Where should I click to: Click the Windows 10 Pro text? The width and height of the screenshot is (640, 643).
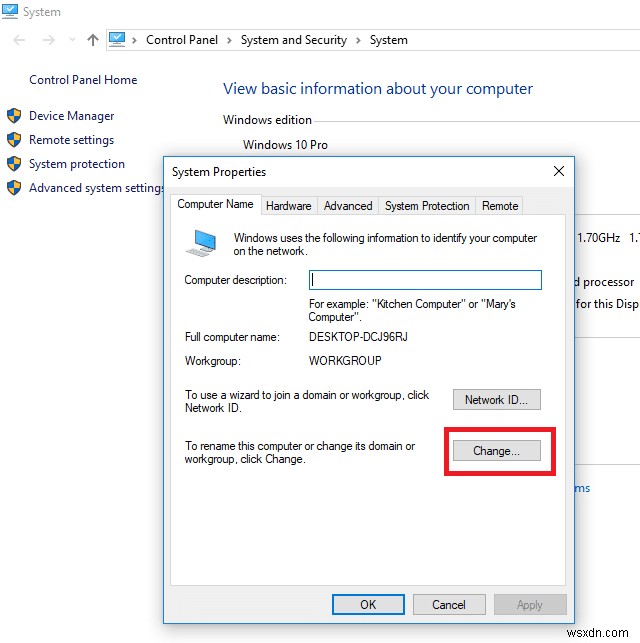285,145
